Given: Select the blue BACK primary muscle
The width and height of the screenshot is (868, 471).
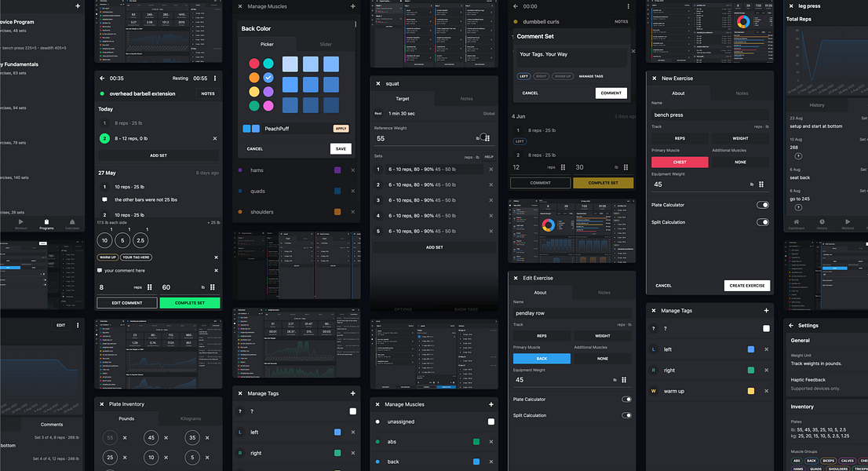Looking at the screenshot, I should click(542, 359).
